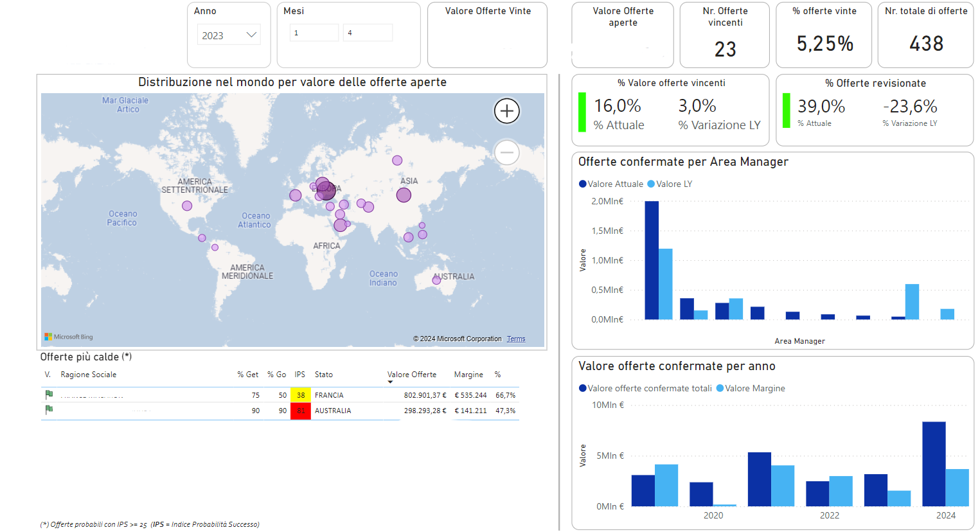Click the tallest Area Manager dark bar
The height and width of the screenshot is (532, 980).
(652, 260)
